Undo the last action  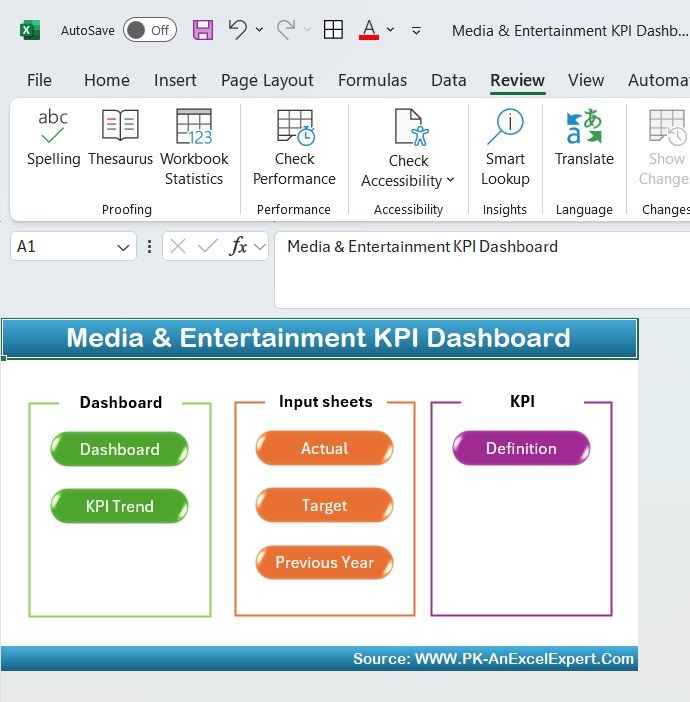pyautogui.click(x=238, y=30)
